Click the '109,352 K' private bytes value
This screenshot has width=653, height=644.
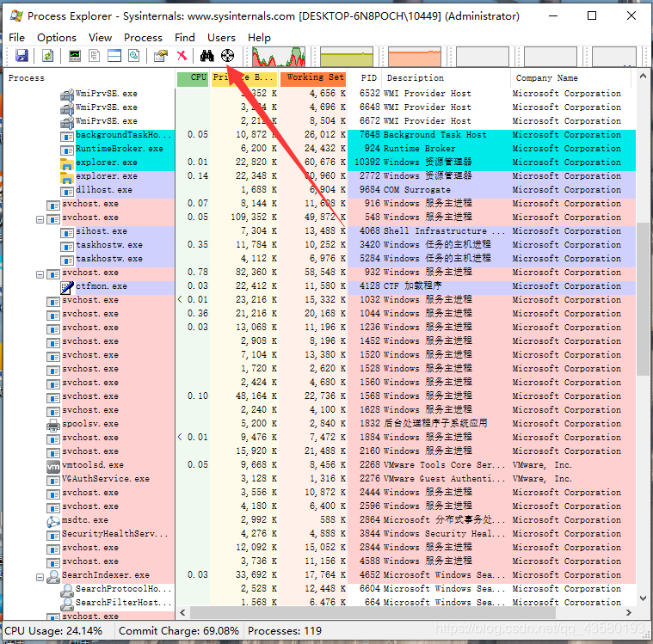coord(254,218)
